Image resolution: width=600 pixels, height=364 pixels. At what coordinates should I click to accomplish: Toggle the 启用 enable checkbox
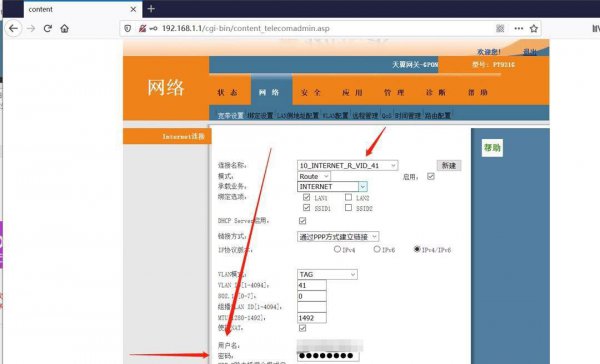(x=431, y=176)
